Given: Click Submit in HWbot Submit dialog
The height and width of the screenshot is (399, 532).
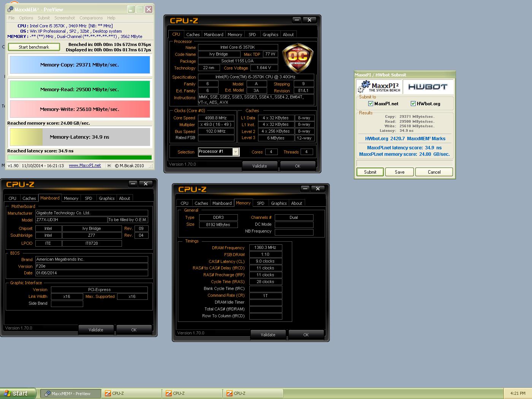Looking at the screenshot, I should (x=370, y=172).
